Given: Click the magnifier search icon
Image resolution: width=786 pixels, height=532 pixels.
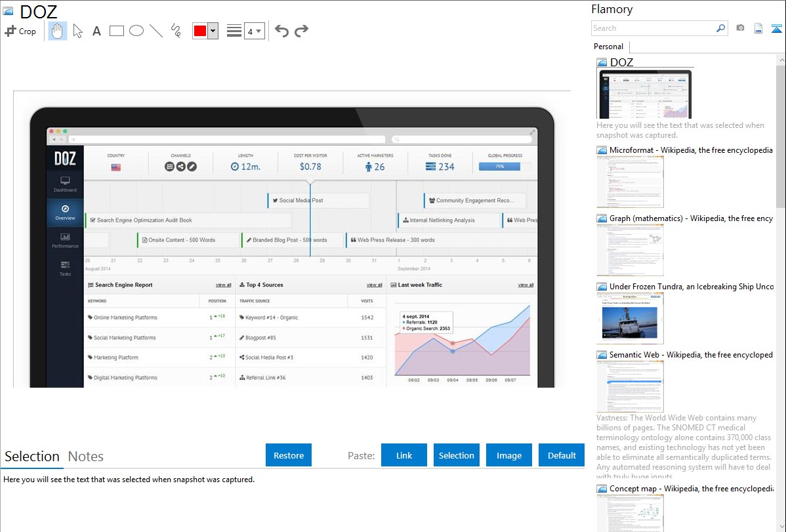Looking at the screenshot, I should coord(721,28).
